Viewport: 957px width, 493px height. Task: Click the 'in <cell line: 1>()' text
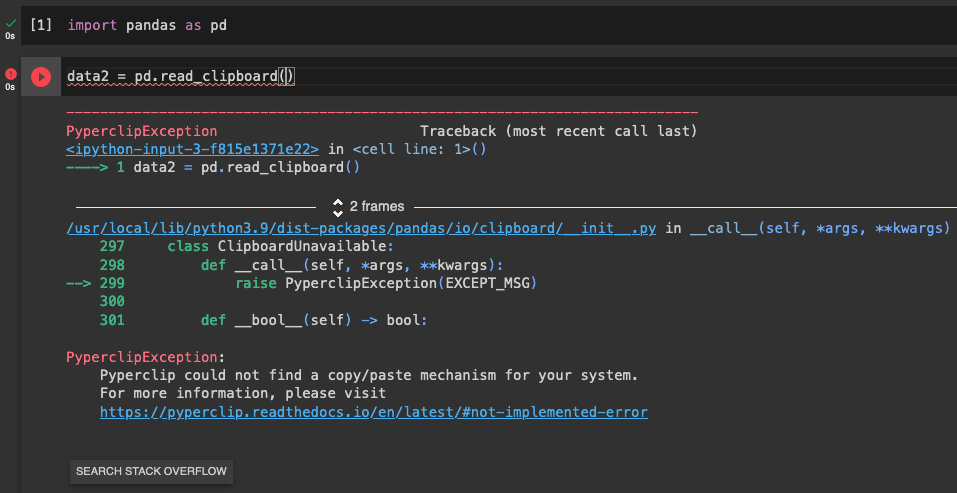pyautogui.click(x=407, y=149)
